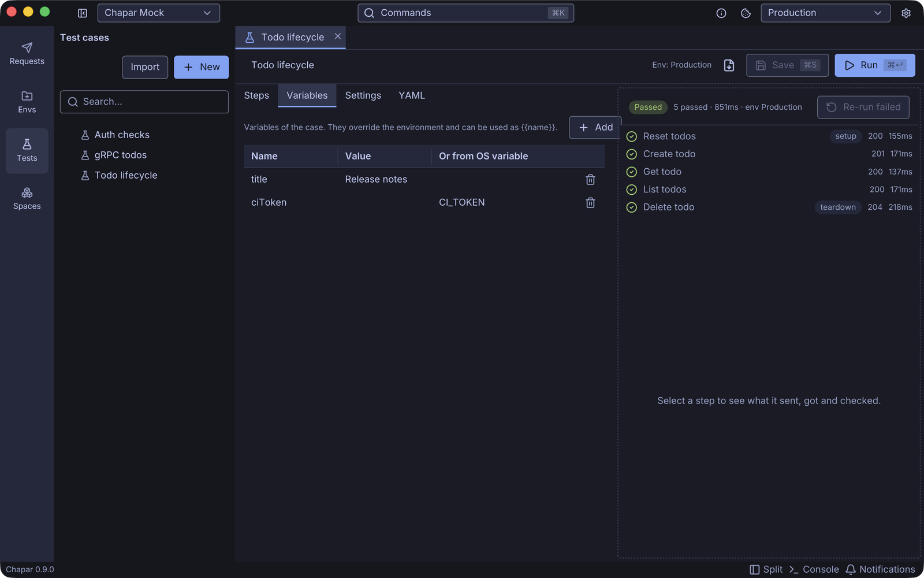Screen dimensions: 924x578
Task: Click the Save button
Action: [x=788, y=65]
